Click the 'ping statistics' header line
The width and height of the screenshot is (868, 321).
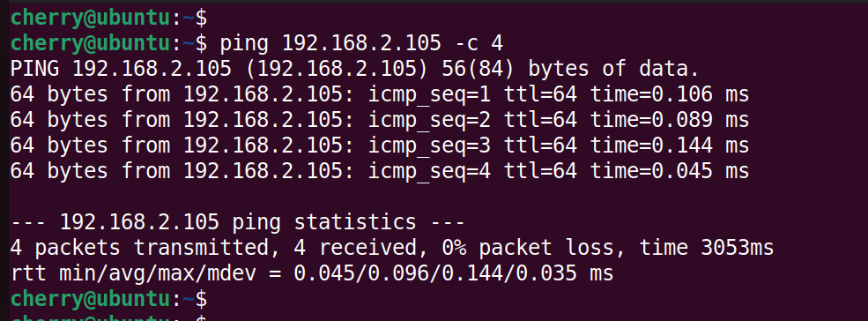click(237, 222)
